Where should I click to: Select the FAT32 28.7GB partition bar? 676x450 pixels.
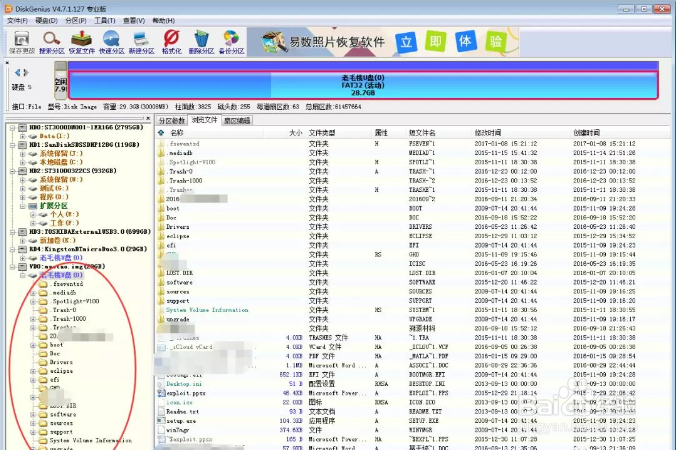click(x=363, y=85)
